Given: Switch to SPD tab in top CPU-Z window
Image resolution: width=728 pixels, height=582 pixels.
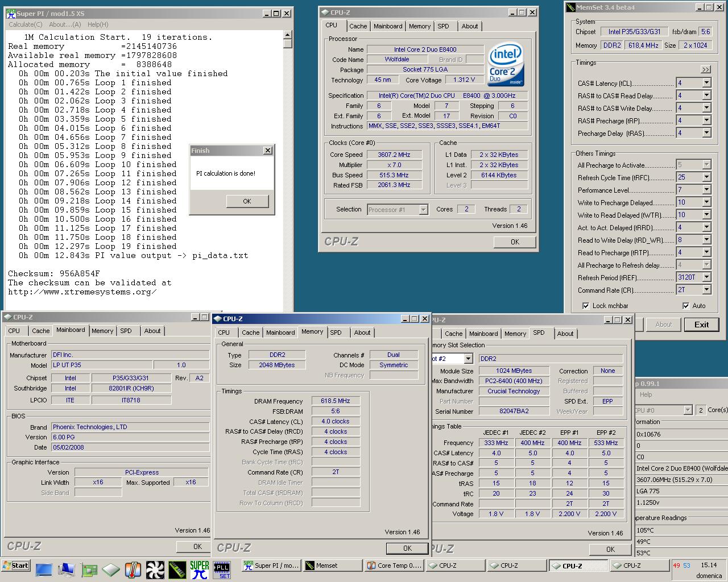Looking at the screenshot, I should [x=443, y=26].
